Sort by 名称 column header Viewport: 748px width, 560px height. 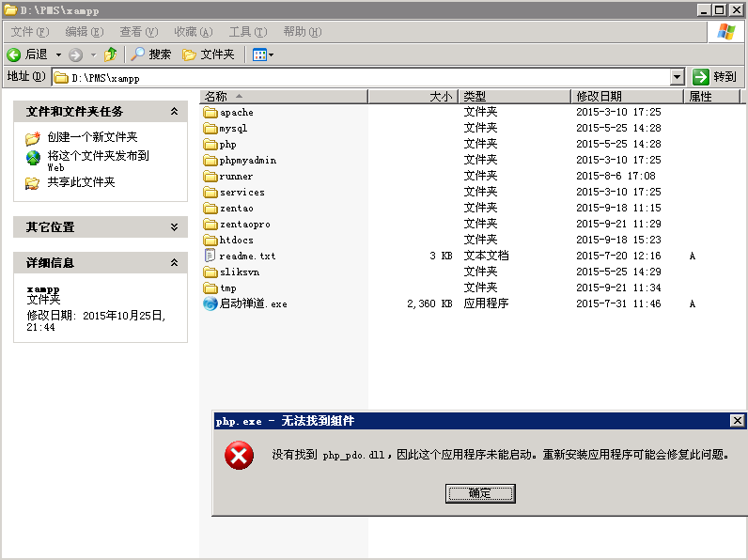[284, 97]
